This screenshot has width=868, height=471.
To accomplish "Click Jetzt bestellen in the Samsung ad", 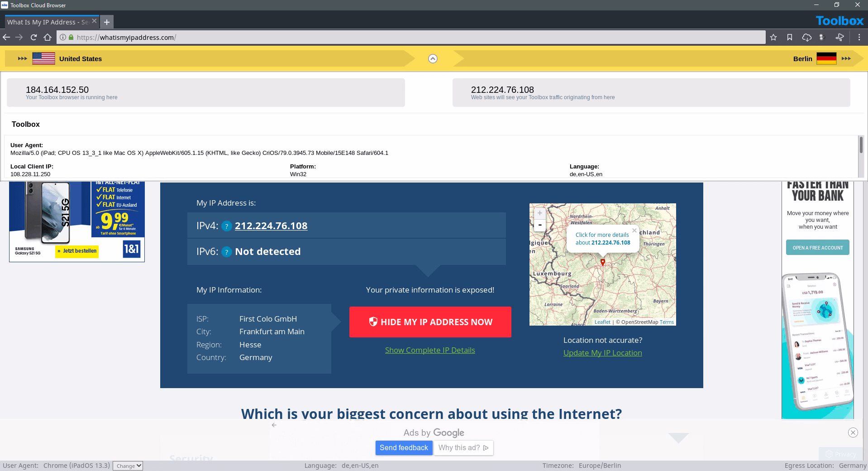I will point(77,251).
